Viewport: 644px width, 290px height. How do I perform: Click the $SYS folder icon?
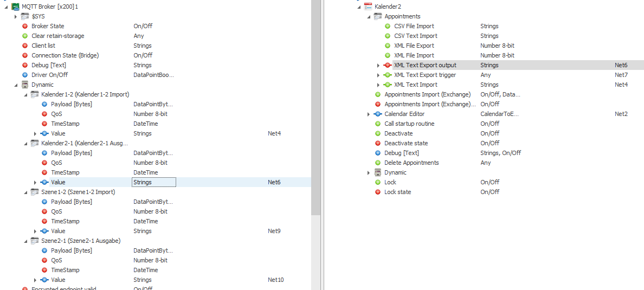coord(25,16)
